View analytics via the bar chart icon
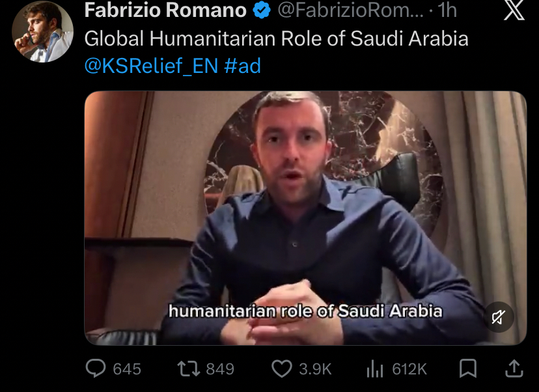539x392 pixels. pos(375,369)
